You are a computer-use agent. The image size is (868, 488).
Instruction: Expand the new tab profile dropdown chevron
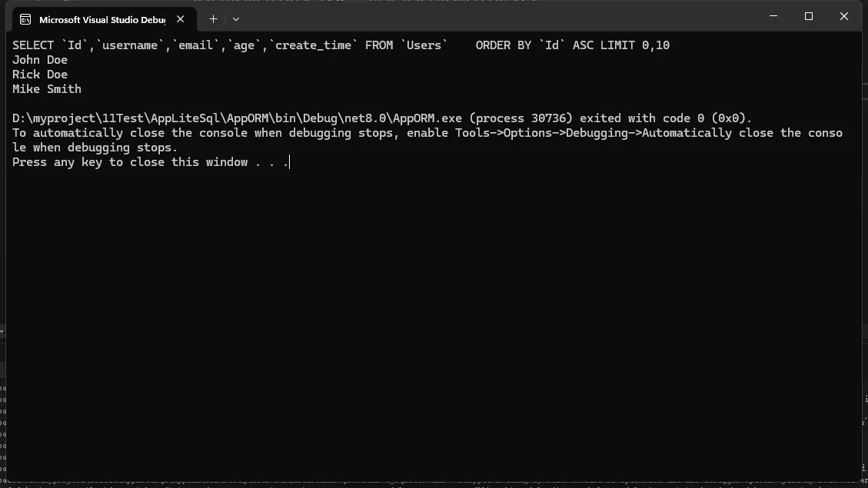tap(236, 18)
